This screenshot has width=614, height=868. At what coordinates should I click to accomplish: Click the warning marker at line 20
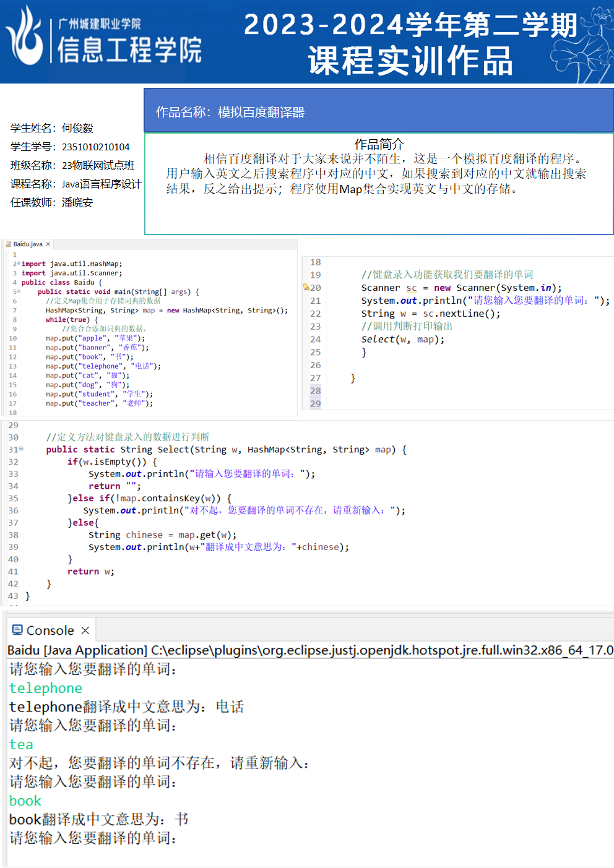click(x=306, y=287)
